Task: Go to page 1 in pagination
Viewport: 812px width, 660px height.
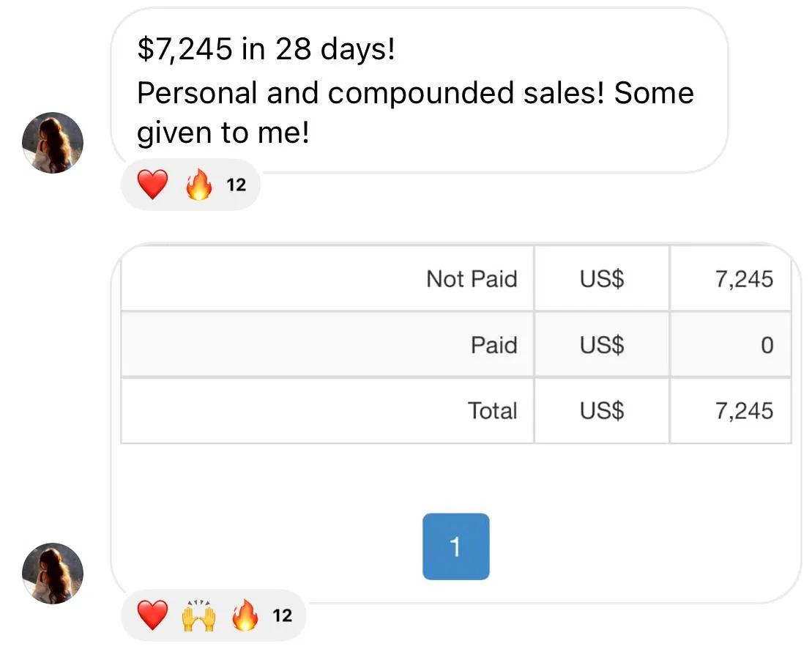Action: (x=455, y=546)
